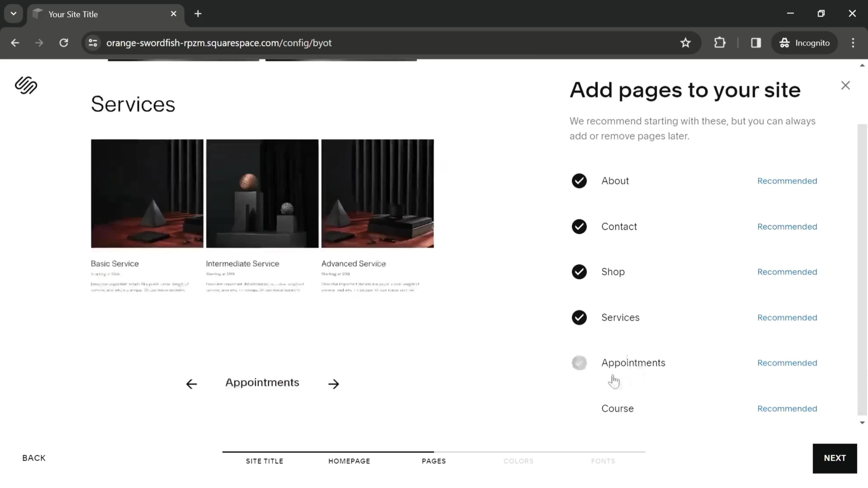Reload the current page
The image size is (868, 488).
pyautogui.click(x=64, y=43)
